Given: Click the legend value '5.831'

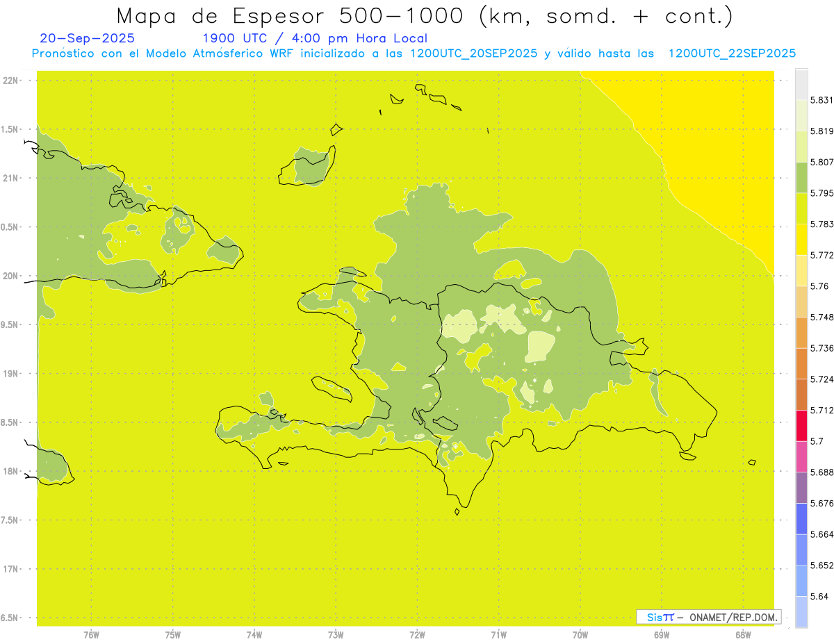Looking at the screenshot, I should (822, 100).
